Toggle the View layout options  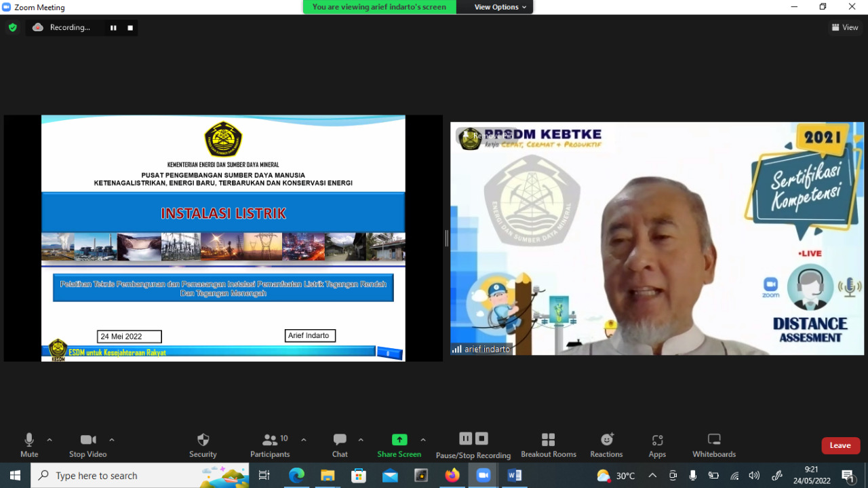(x=844, y=27)
